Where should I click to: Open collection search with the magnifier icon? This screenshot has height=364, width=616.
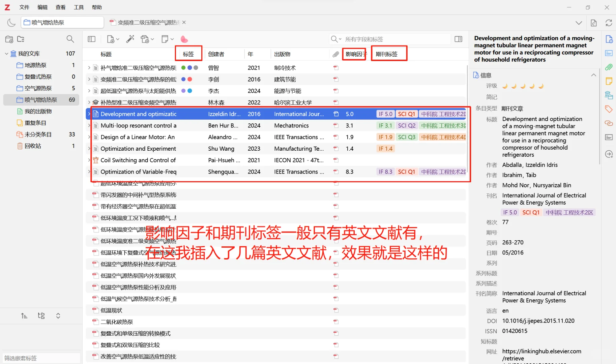(70, 39)
